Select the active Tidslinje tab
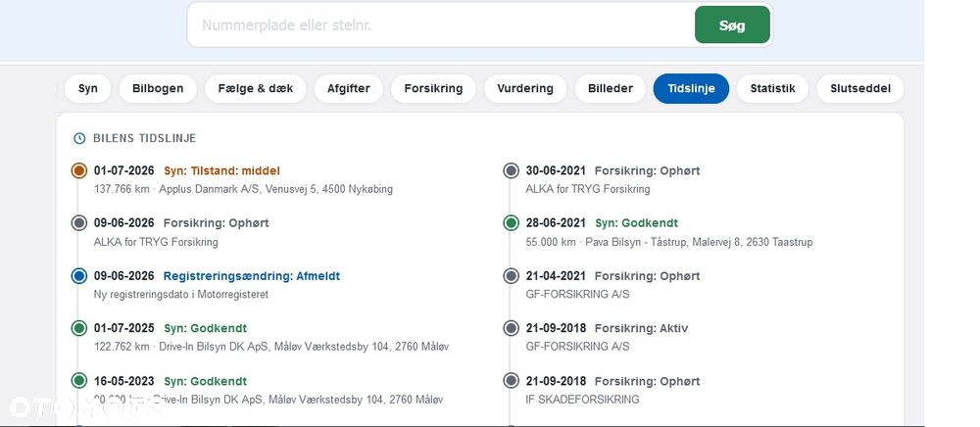 [691, 89]
